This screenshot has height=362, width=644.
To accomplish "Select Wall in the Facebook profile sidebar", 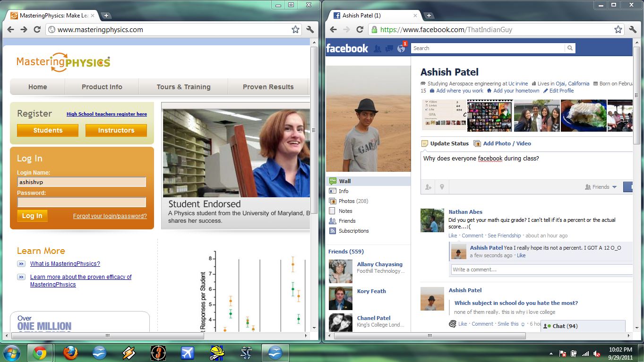I will click(368, 181).
